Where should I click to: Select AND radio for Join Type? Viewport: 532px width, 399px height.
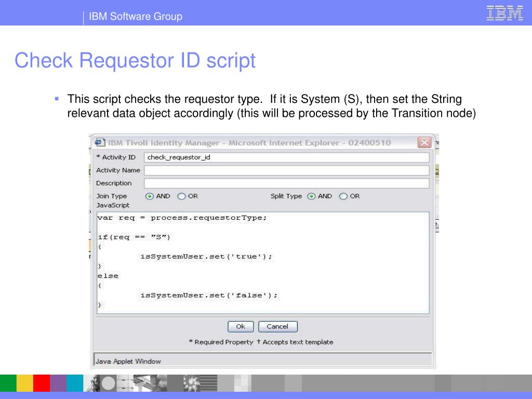point(150,196)
